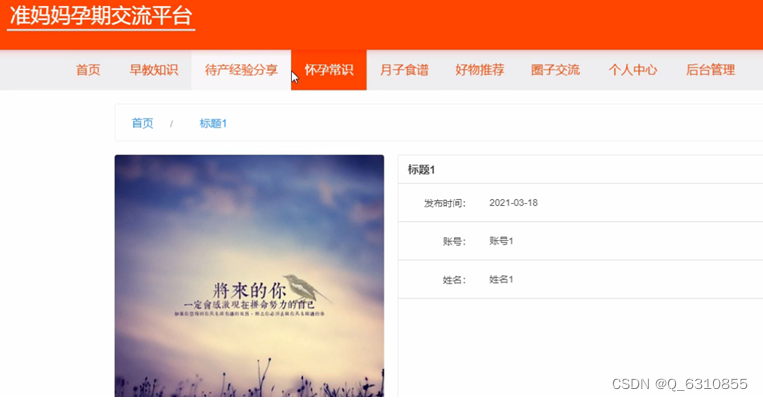Screen dimensions: 763x401
Task: Click the 发布时间: label
Action: (x=445, y=203)
